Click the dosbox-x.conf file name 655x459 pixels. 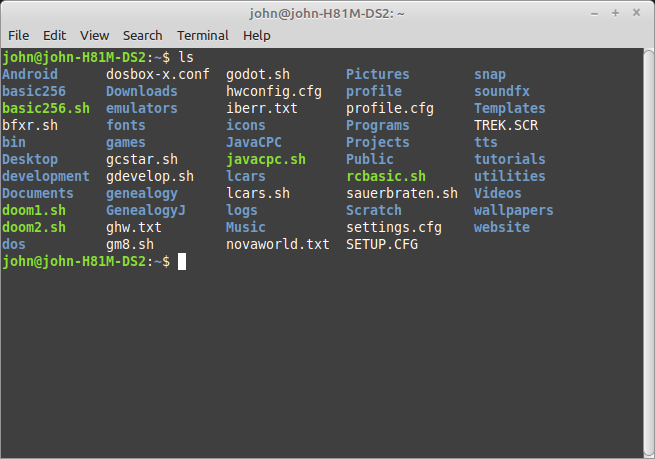[x=157, y=74]
